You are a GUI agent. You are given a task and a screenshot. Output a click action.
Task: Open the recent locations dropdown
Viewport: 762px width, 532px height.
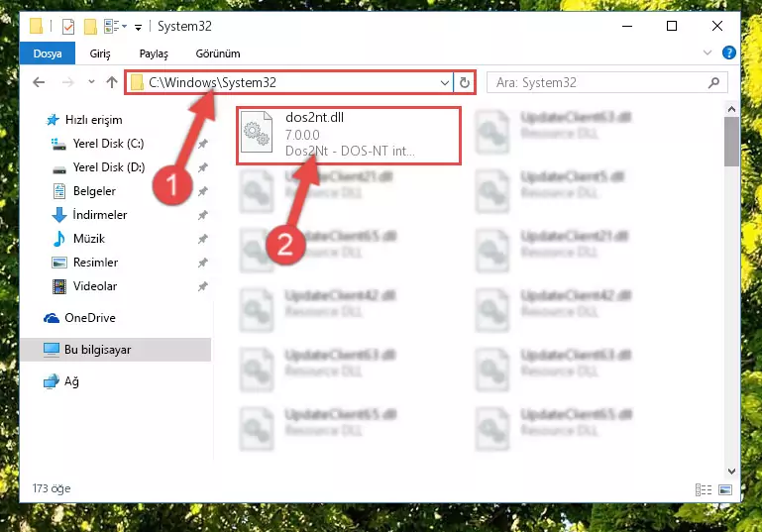pyautogui.click(x=91, y=82)
